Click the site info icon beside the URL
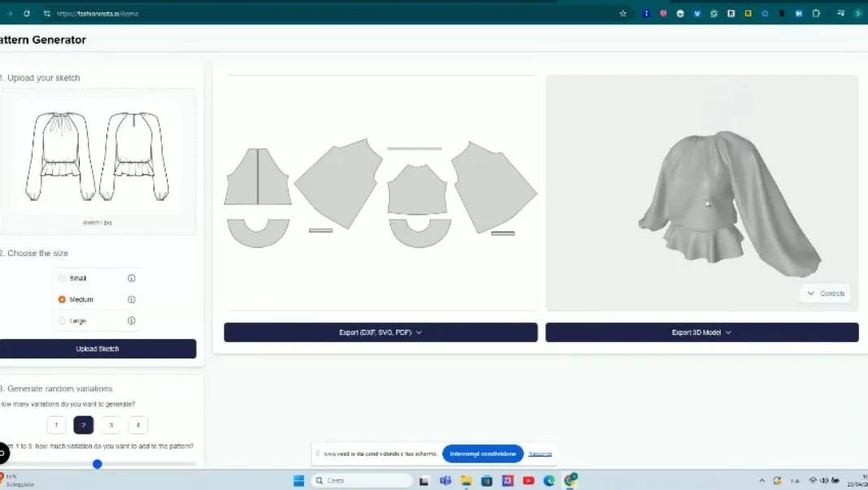The width and height of the screenshot is (868, 490). click(46, 13)
